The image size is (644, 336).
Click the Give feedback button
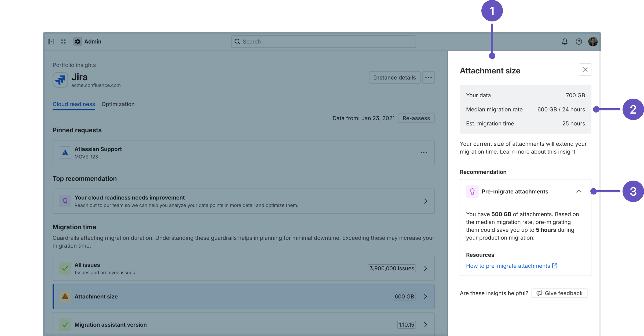coord(559,293)
